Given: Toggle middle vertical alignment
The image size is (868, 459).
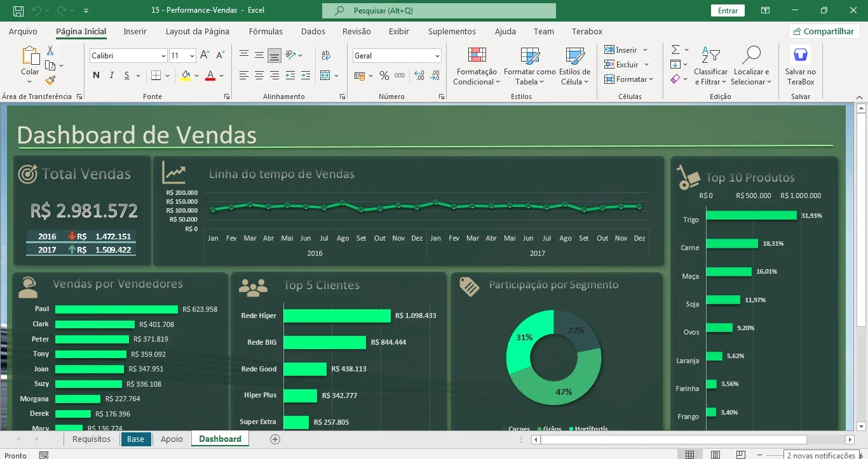Looking at the screenshot, I should coord(259,55).
